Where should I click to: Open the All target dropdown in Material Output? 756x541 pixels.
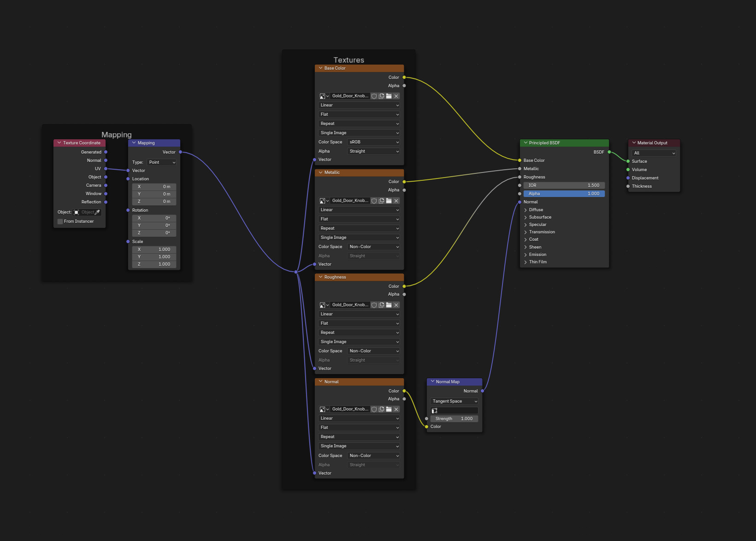click(654, 153)
